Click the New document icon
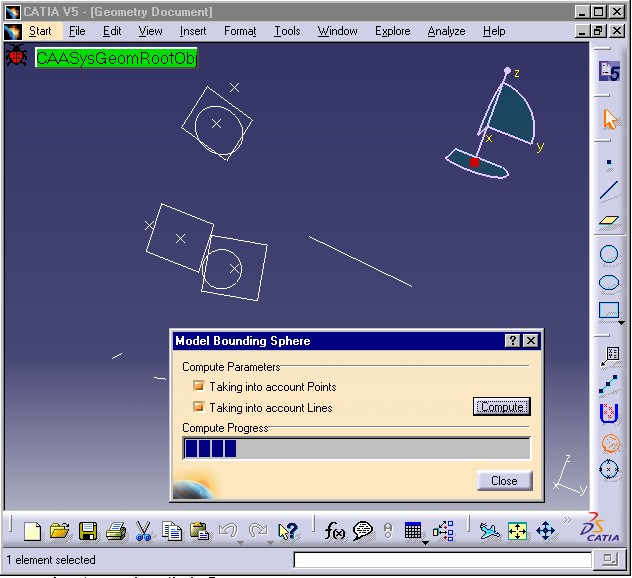 tap(33, 531)
